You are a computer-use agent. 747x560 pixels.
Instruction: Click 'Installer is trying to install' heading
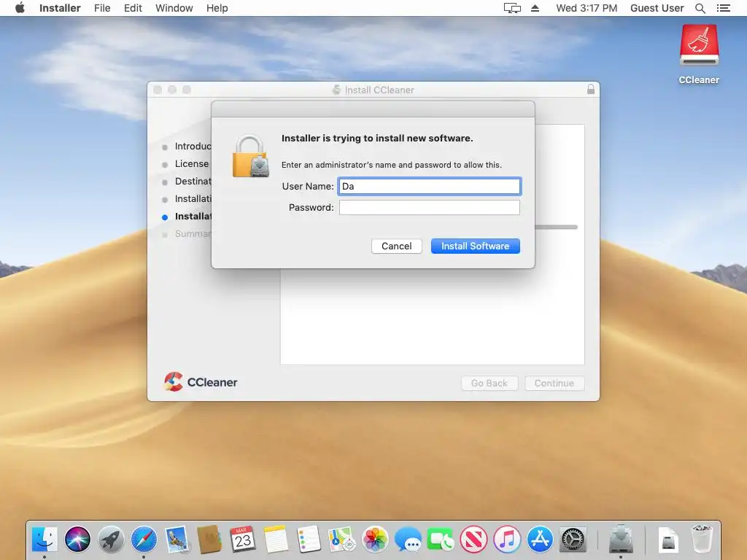point(377,138)
